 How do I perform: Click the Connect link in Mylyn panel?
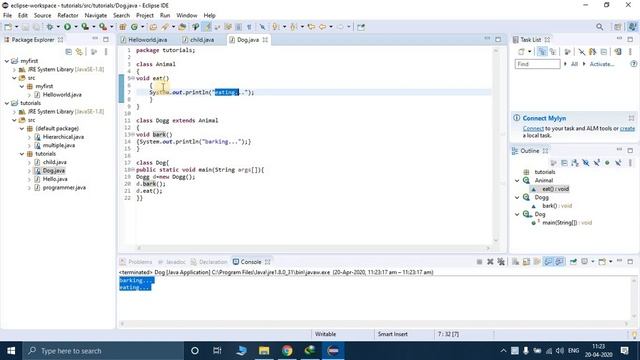click(533, 129)
